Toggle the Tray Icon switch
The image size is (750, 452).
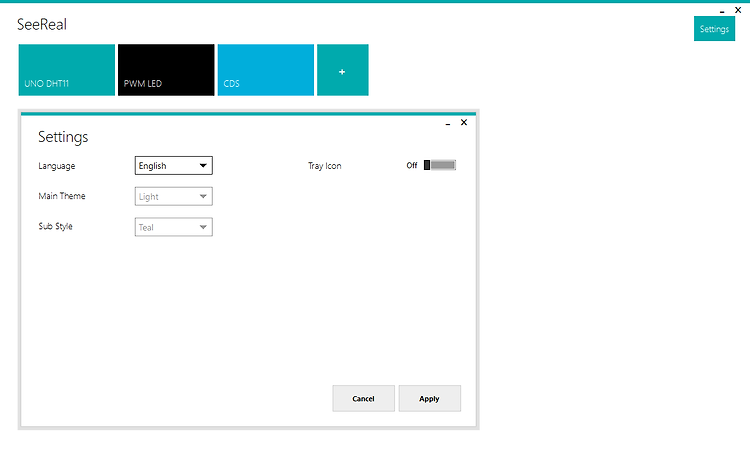440,165
